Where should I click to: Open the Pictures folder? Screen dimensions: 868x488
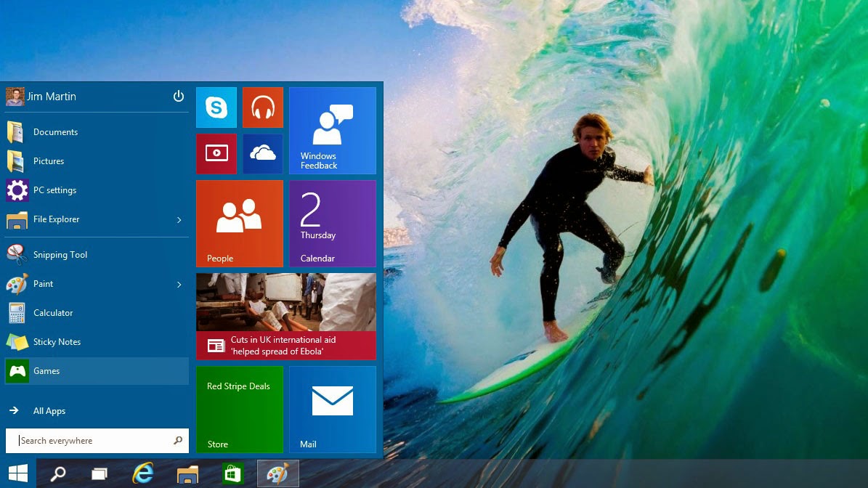pyautogui.click(x=97, y=161)
